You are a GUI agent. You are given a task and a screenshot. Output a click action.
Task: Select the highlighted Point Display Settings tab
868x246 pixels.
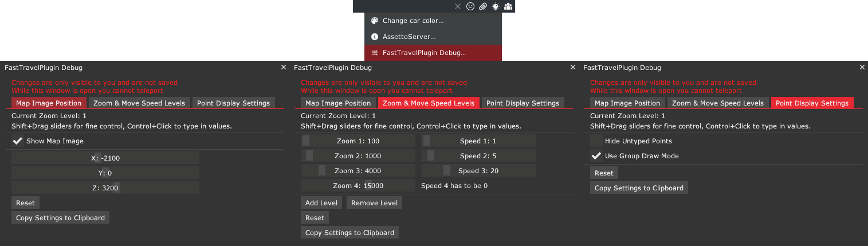[x=812, y=103]
